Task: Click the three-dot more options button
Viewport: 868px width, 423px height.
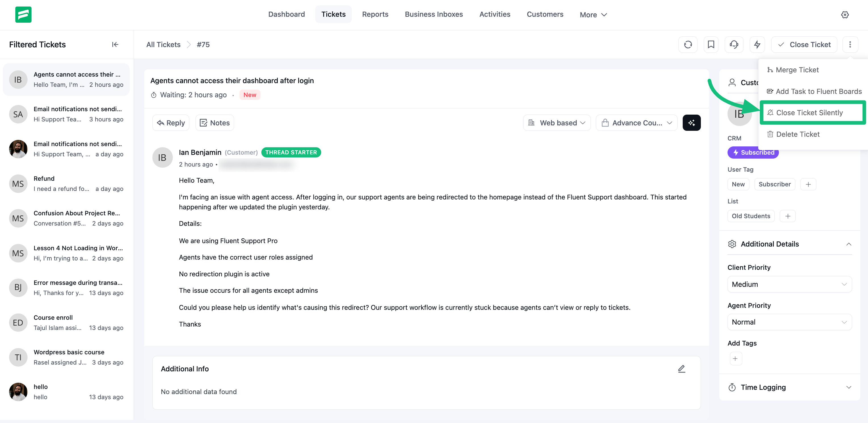Action: point(850,45)
